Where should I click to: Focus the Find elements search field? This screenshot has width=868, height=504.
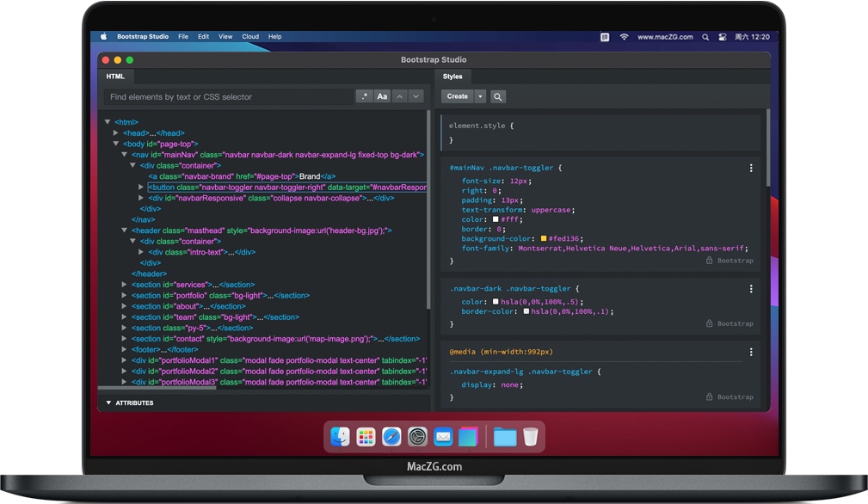[228, 97]
